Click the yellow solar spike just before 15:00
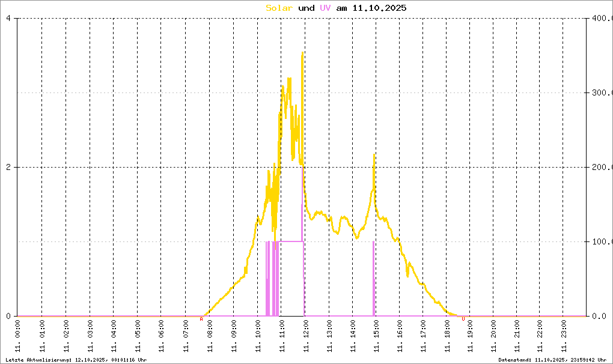The image size is (613, 364). click(374, 156)
